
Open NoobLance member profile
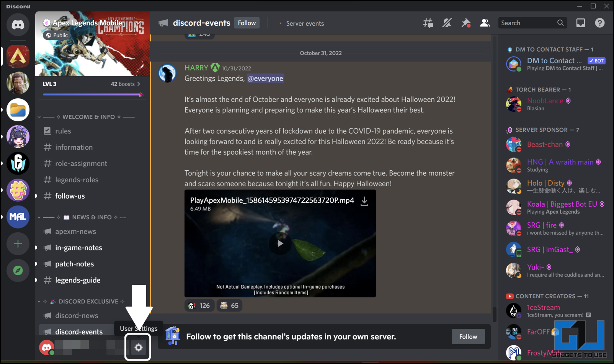point(555,104)
